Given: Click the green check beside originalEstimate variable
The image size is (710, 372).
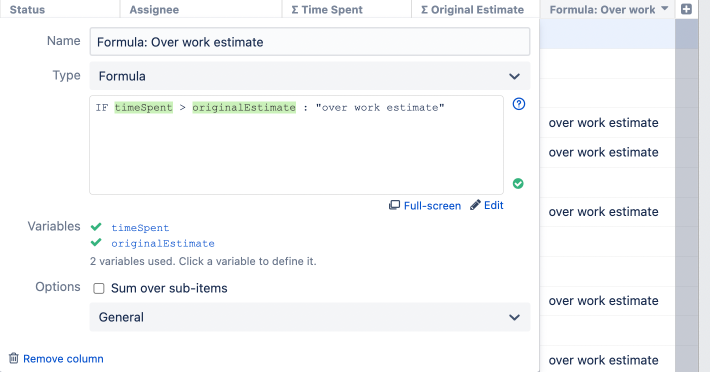Looking at the screenshot, I should [96, 243].
